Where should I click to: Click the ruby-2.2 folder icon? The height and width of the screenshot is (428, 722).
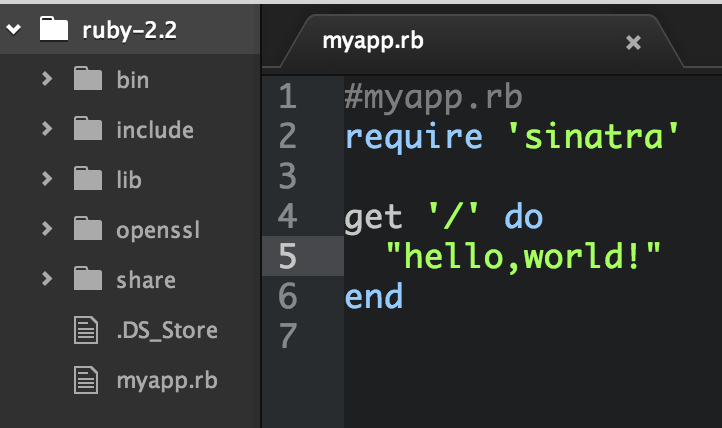click(54, 29)
